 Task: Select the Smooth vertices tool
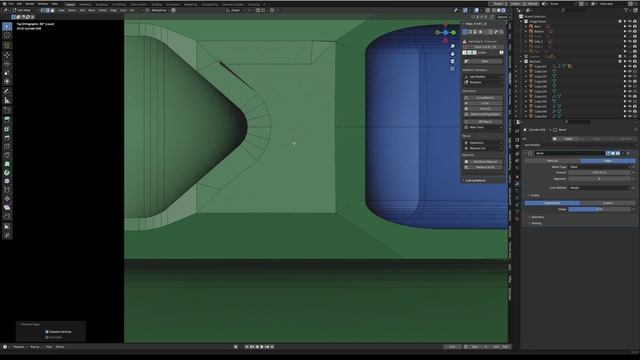coord(7,181)
